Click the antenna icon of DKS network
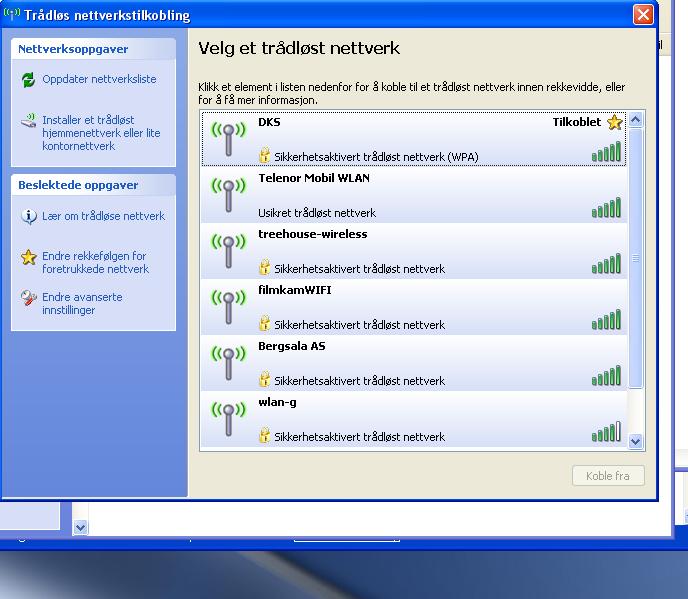The width and height of the screenshot is (688, 599). pyautogui.click(x=229, y=139)
